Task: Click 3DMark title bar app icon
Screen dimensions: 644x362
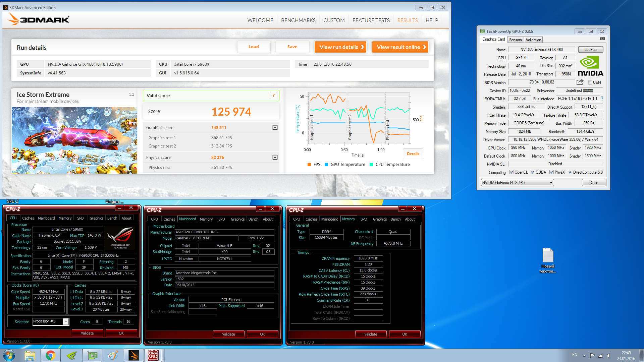Action: [6, 7]
